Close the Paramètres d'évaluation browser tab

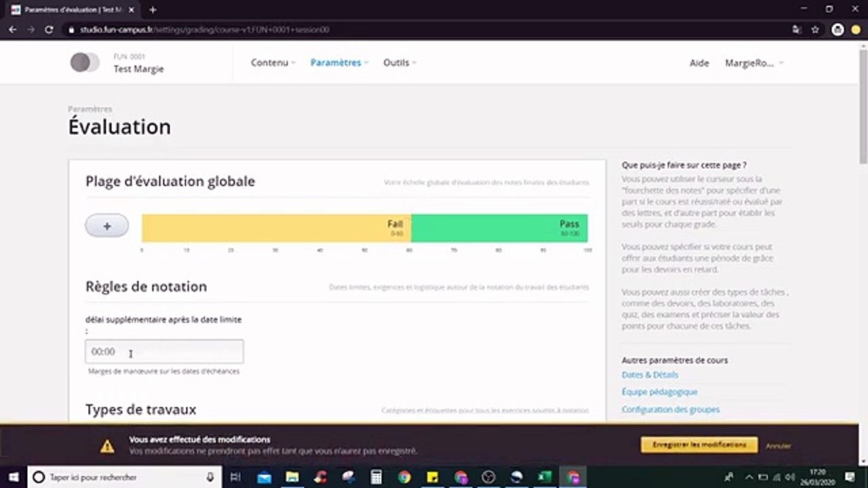tap(132, 9)
